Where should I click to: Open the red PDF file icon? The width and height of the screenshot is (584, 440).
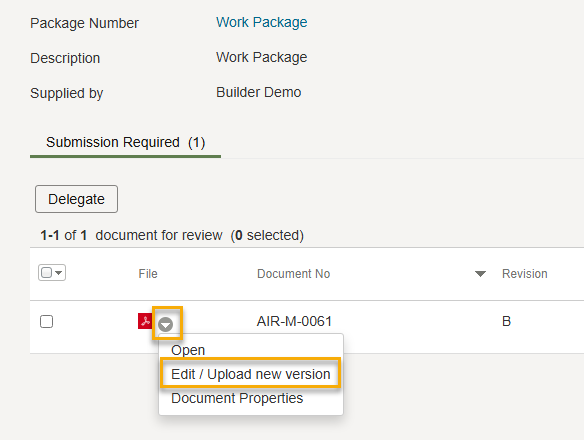point(145,321)
